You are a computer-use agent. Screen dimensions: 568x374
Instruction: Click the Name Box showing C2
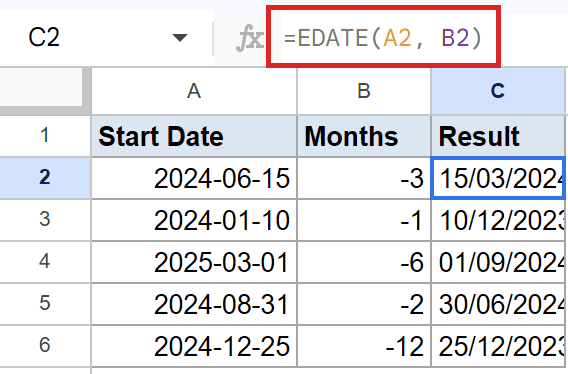click(43, 37)
